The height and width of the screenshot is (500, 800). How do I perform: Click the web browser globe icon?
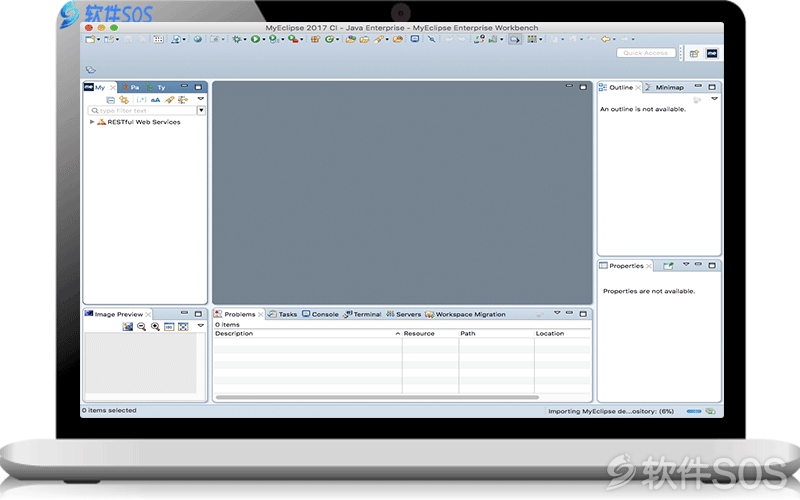click(197, 39)
